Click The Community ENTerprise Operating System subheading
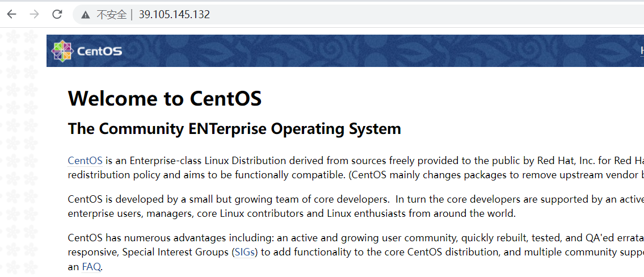Screen dimensions: 644x277 (234, 129)
